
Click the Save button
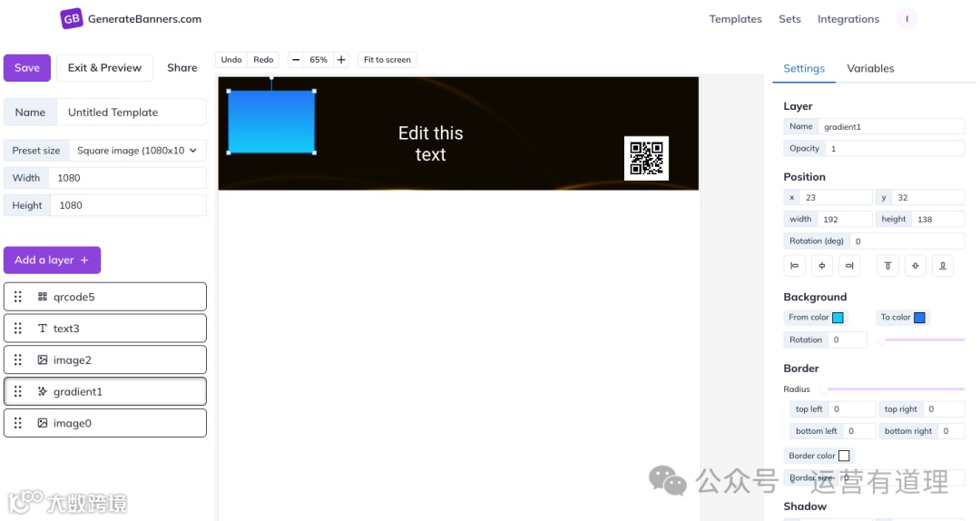pyautogui.click(x=27, y=68)
